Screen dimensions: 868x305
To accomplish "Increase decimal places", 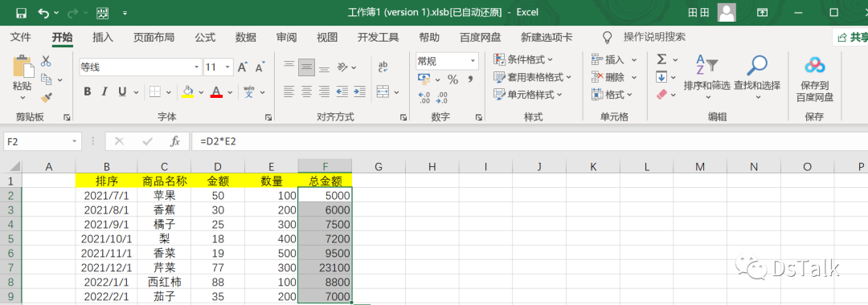I will pos(425,98).
